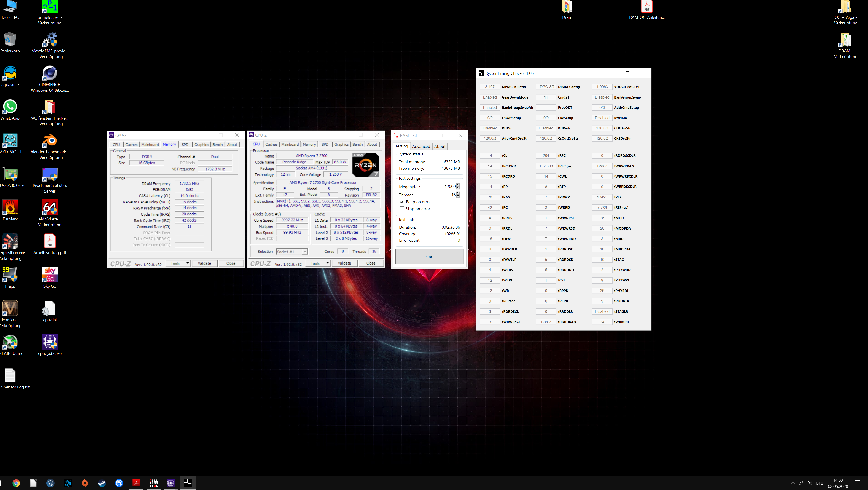This screenshot has height=490, width=868.
Task: Click the RAM Test taskbar icon
Action: tap(153, 483)
